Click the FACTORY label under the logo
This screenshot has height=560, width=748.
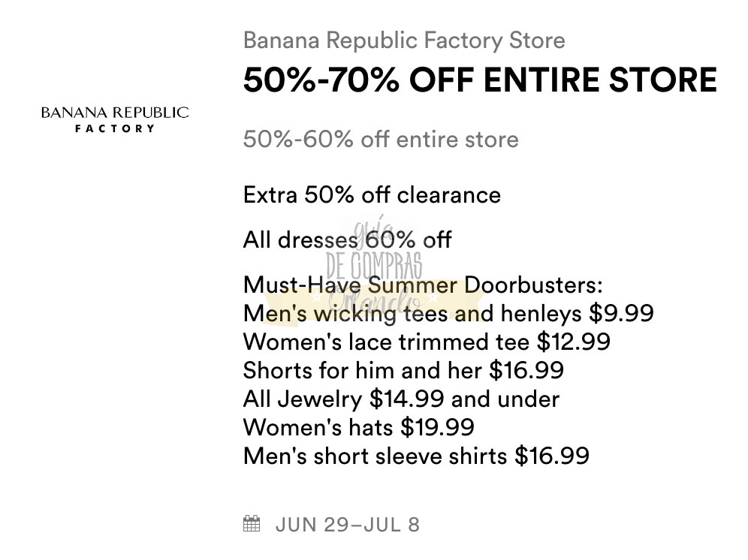pos(115,128)
